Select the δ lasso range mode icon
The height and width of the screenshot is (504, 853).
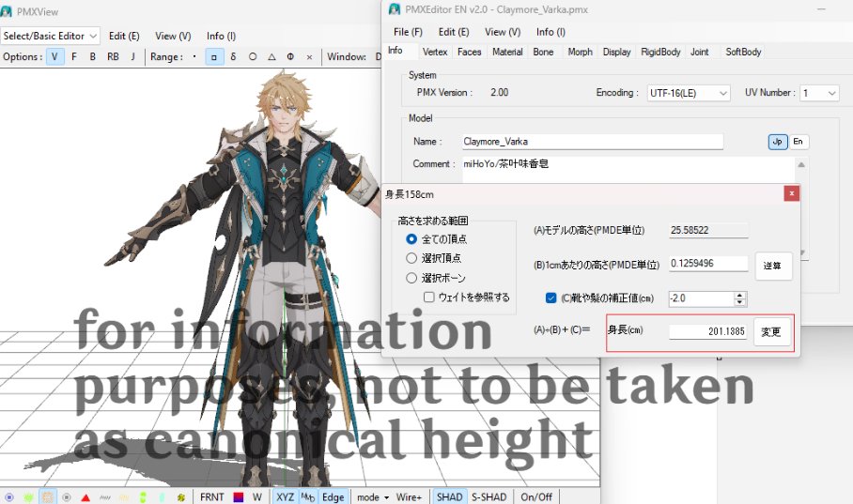pyautogui.click(x=233, y=56)
